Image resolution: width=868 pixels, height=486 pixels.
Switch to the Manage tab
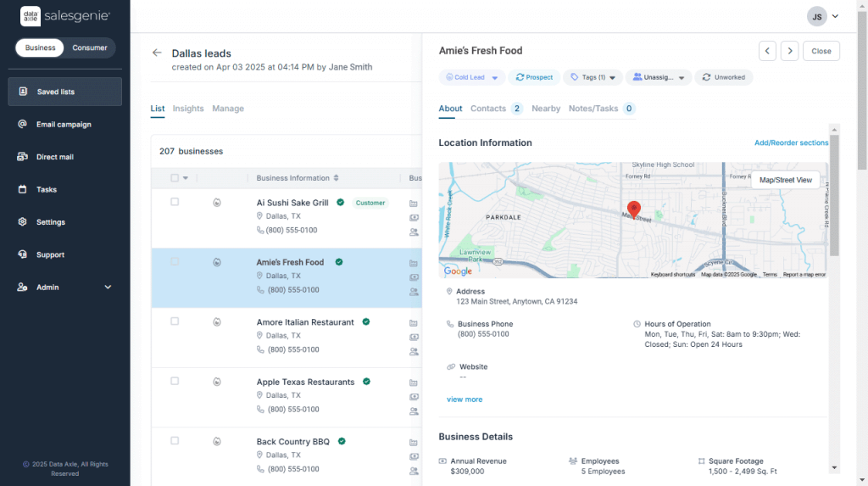click(228, 109)
